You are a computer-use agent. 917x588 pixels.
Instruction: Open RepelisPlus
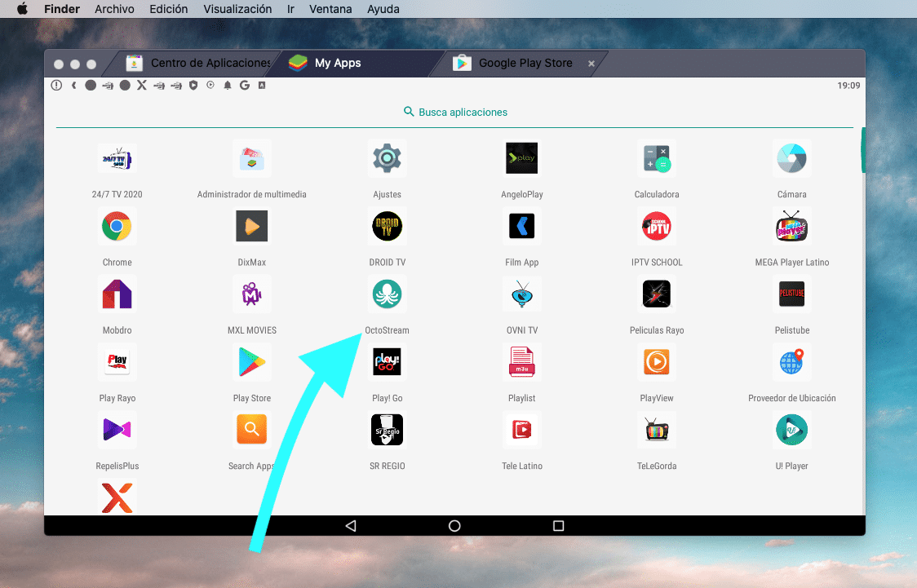pyautogui.click(x=117, y=430)
